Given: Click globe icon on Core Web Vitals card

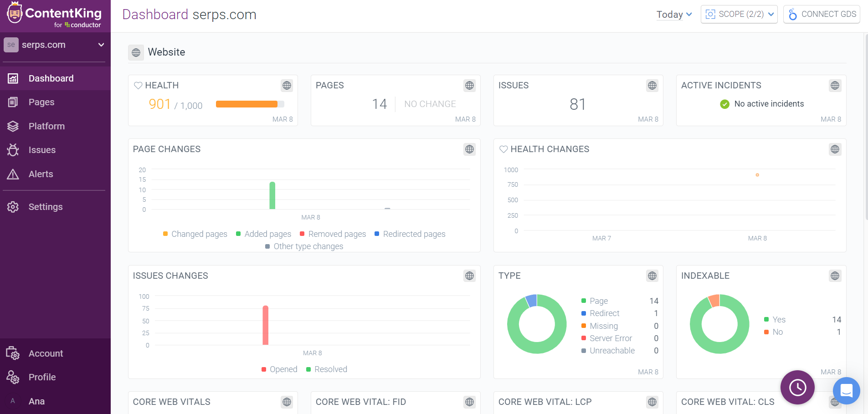Looking at the screenshot, I should [x=287, y=402].
